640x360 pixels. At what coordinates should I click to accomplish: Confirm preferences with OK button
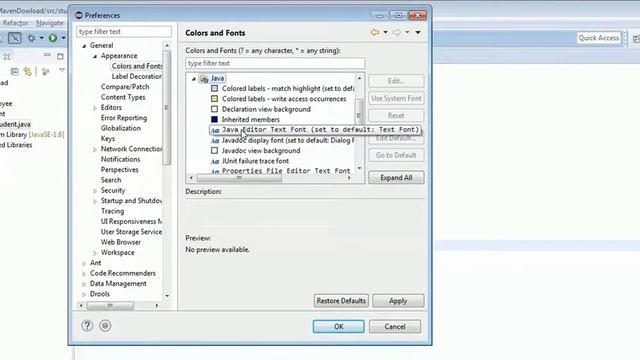338,327
